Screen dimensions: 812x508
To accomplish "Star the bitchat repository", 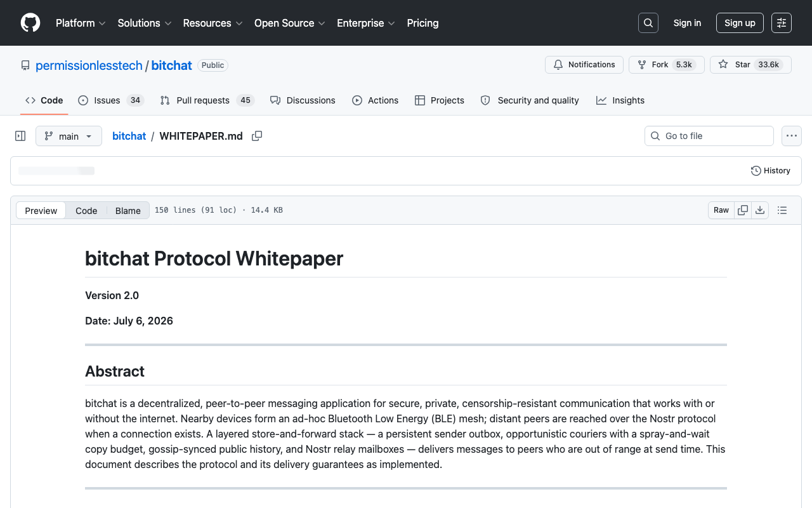I will [x=750, y=65].
